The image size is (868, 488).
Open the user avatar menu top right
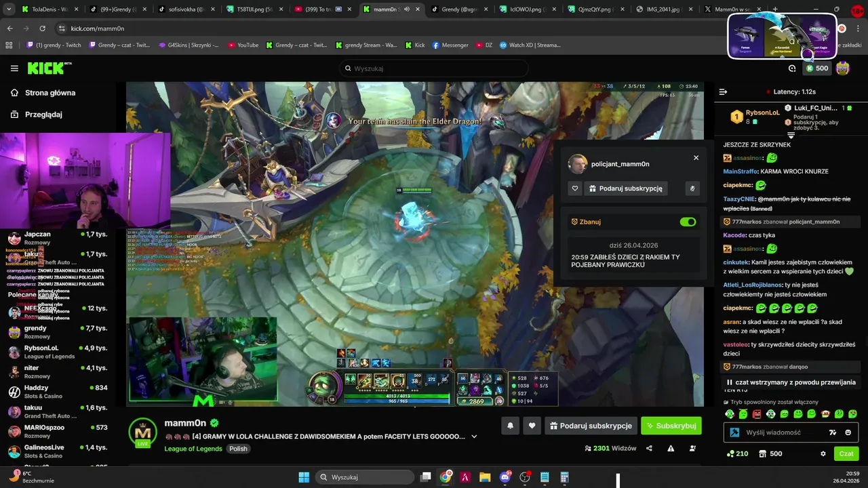click(842, 68)
